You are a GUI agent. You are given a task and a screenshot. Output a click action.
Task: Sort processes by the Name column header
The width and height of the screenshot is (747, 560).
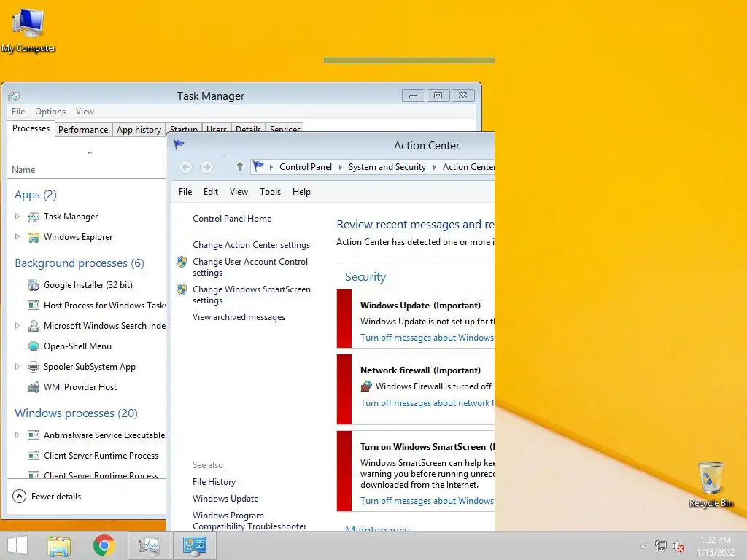tap(23, 169)
